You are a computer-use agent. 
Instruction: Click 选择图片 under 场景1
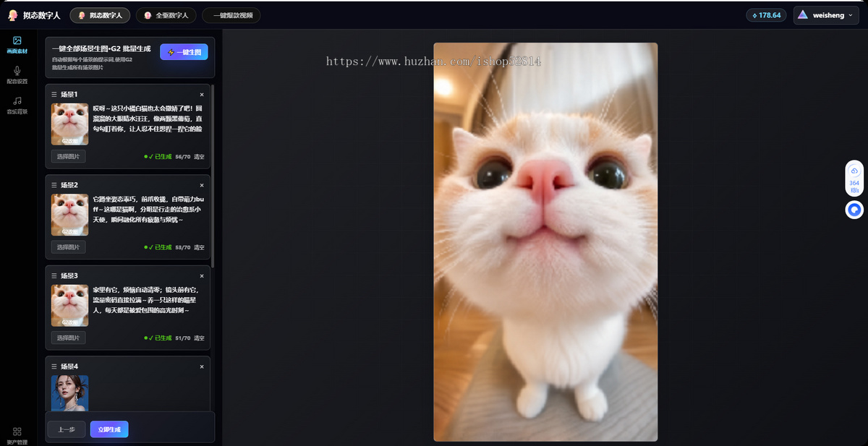[68, 156]
